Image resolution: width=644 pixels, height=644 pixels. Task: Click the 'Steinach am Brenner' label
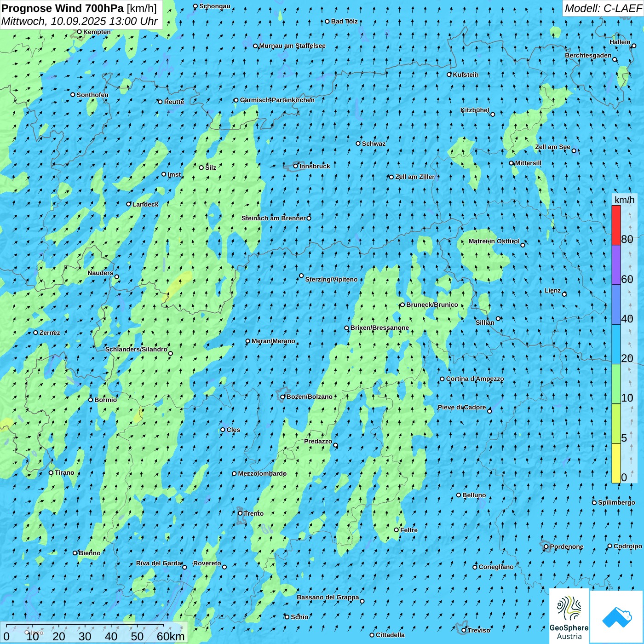coord(274,218)
